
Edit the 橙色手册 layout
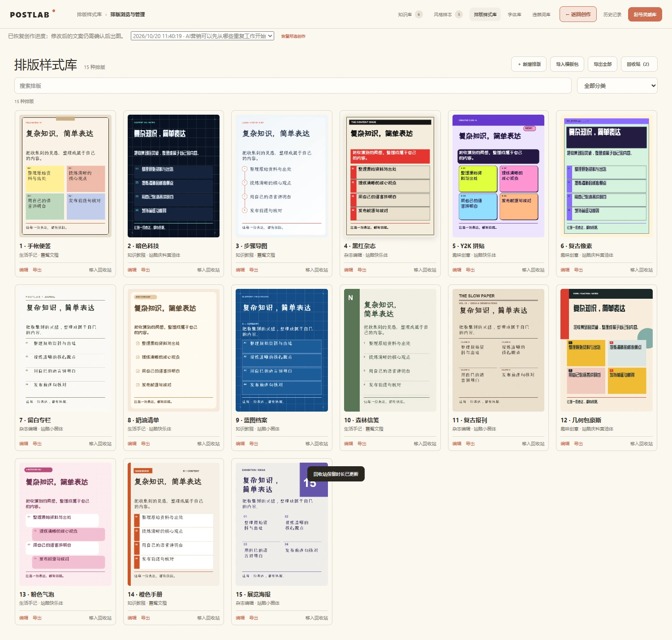click(132, 618)
